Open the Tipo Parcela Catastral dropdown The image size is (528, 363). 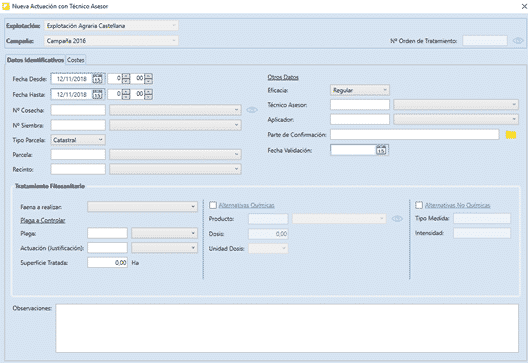coord(78,140)
